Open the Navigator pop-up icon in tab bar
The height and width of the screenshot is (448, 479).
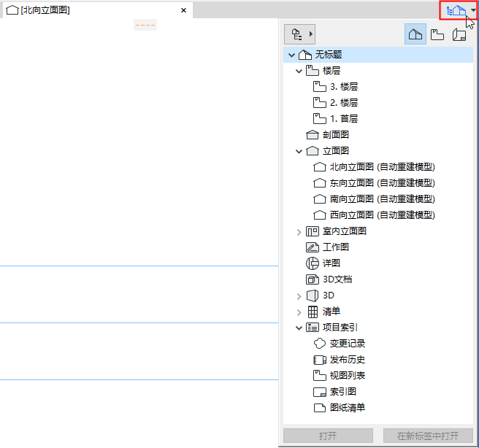[x=456, y=11]
